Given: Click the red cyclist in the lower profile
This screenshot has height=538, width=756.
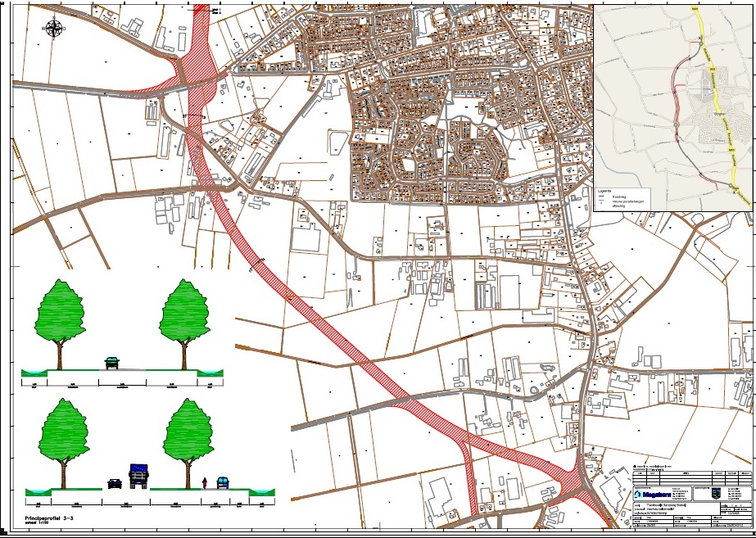Looking at the screenshot, I should point(203,481).
